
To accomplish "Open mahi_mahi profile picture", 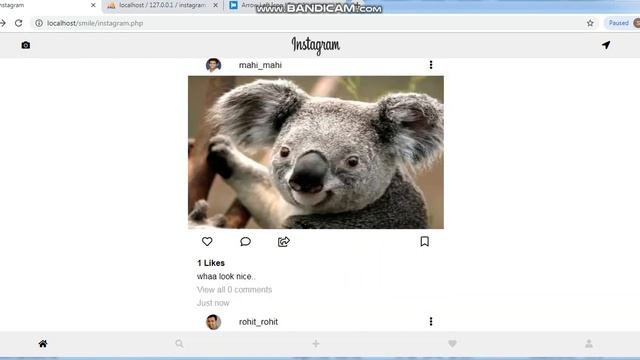I will (213, 64).
